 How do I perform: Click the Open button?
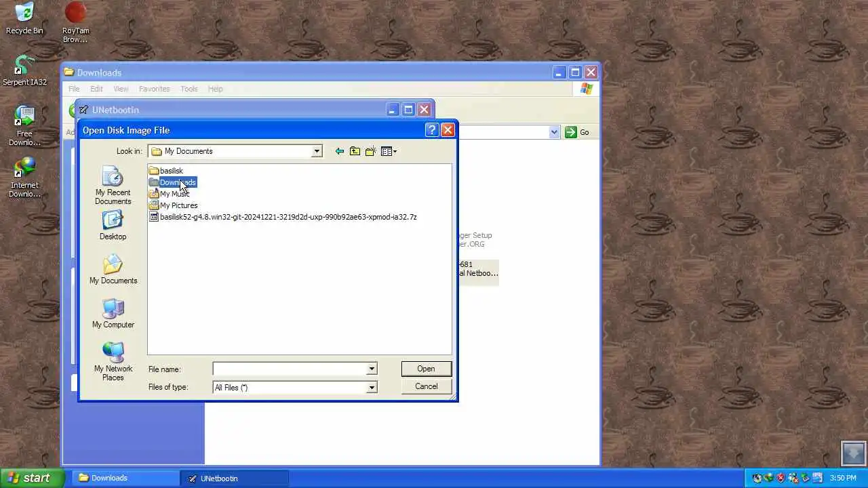[x=426, y=369]
